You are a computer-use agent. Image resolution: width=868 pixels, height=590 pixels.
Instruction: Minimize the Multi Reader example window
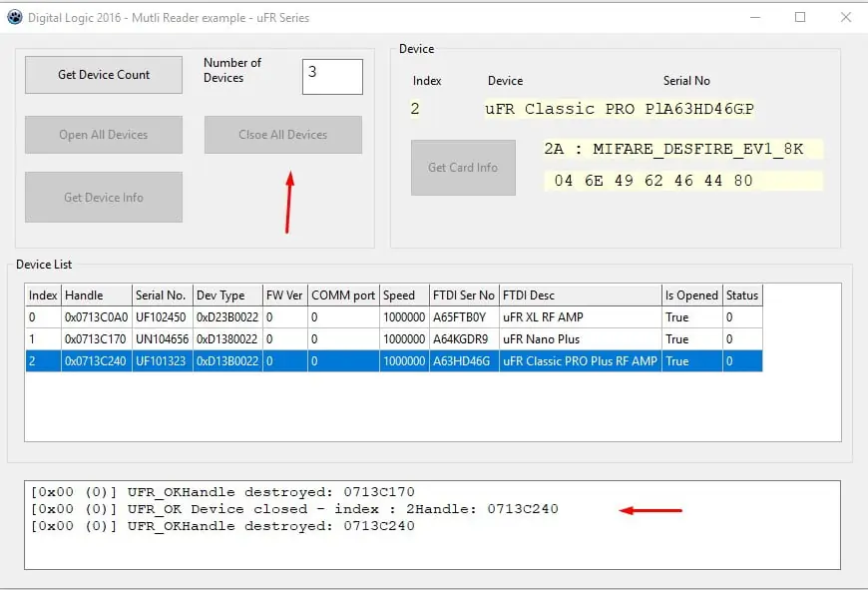pos(755,17)
